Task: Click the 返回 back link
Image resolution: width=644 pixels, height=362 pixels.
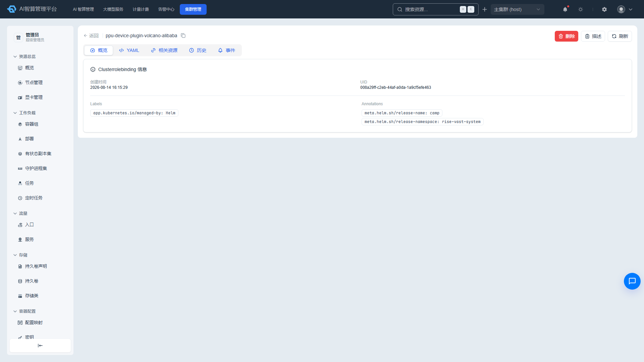Action: pos(91,36)
